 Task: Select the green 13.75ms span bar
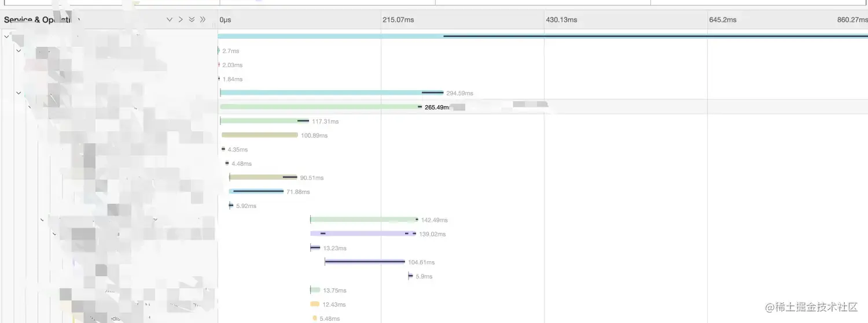tap(315, 290)
